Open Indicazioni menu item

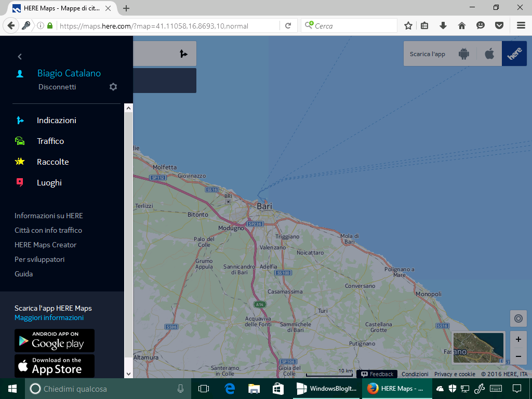(56, 121)
